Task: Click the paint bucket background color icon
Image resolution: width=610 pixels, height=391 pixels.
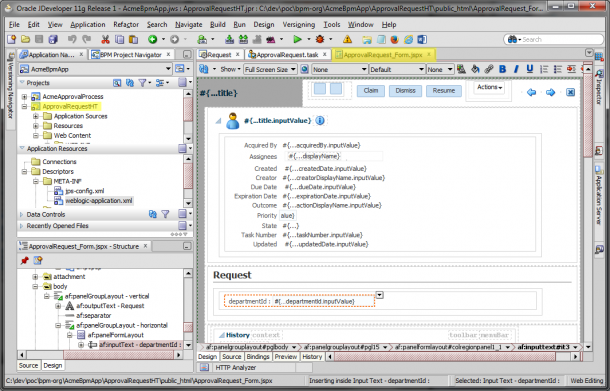Action: pyautogui.click(x=475, y=69)
